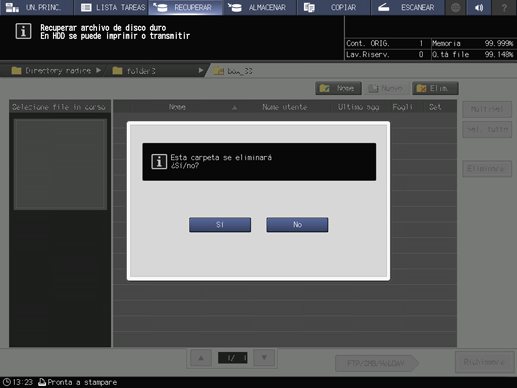Click printer status icon Pronta a stampare
This screenshot has width=517, height=388.
pos(42,382)
